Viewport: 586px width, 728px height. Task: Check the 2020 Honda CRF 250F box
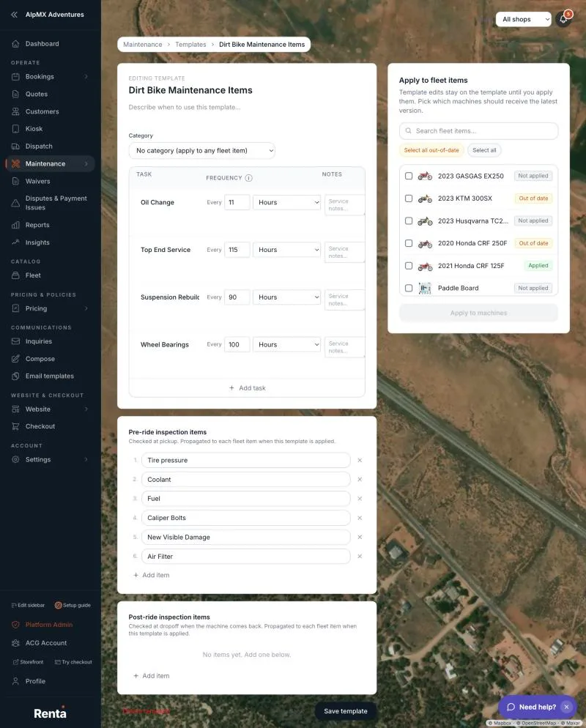coord(409,243)
